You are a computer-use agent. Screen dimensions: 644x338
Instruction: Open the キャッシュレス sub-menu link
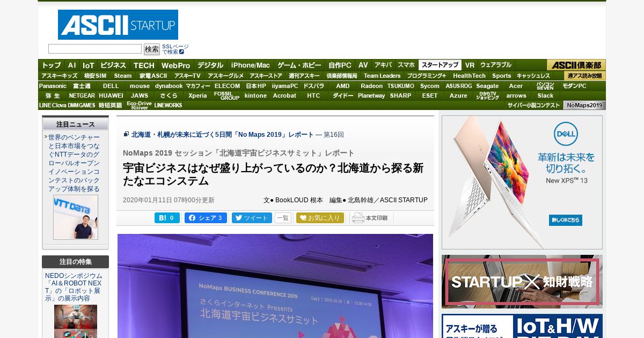(x=533, y=76)
